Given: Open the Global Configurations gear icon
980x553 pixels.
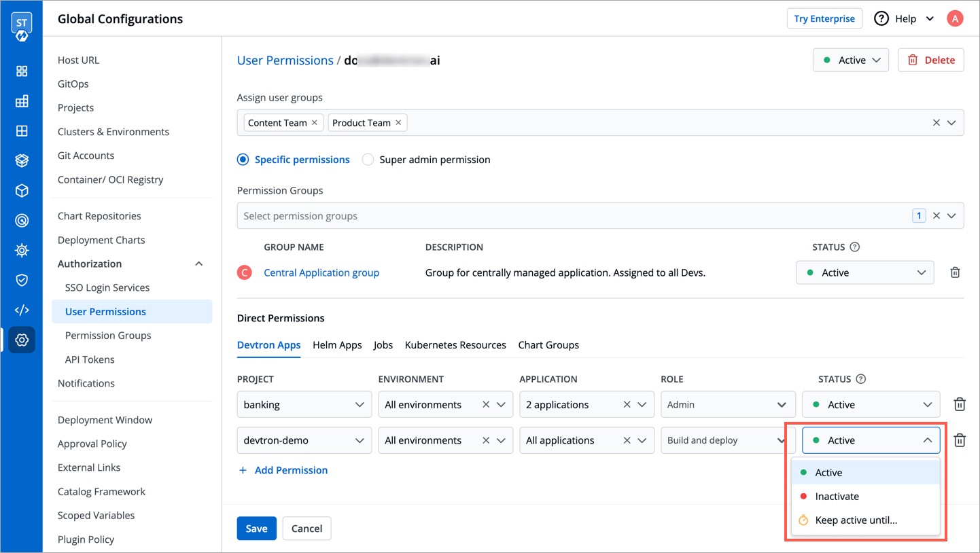Looking at the screenshot, I should pos(22,340).
